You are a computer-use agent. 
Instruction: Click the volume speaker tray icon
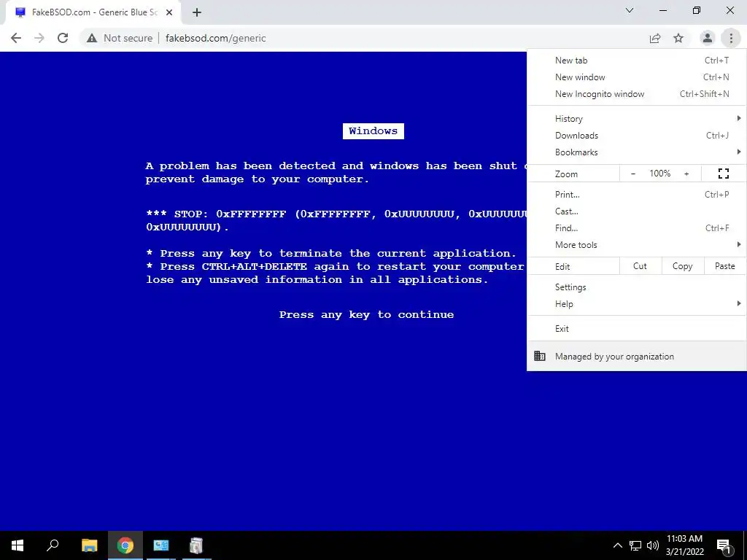pyautogui.click(x=653, y=545)
